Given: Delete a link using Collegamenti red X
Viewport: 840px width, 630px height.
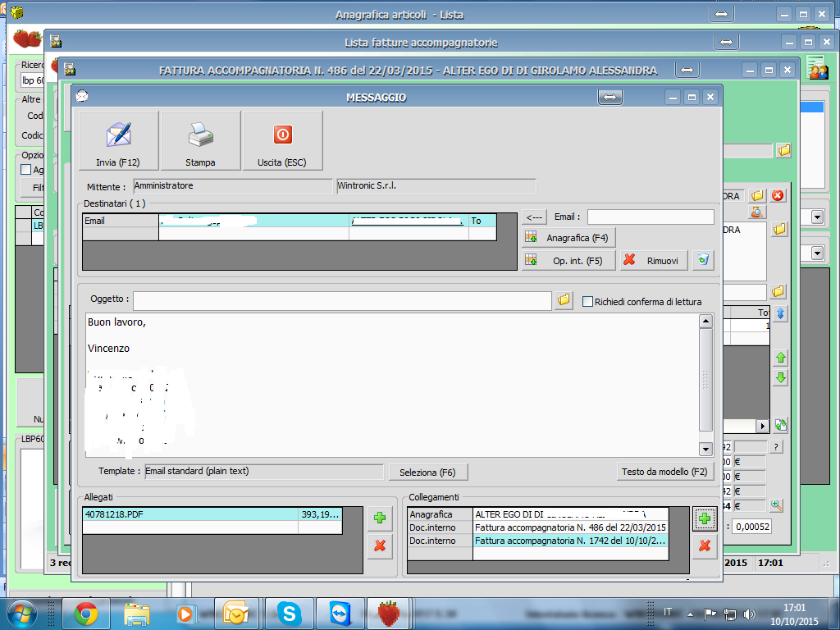Looking at the screenshot, I should pyautogui.click(x=705, y=546).
